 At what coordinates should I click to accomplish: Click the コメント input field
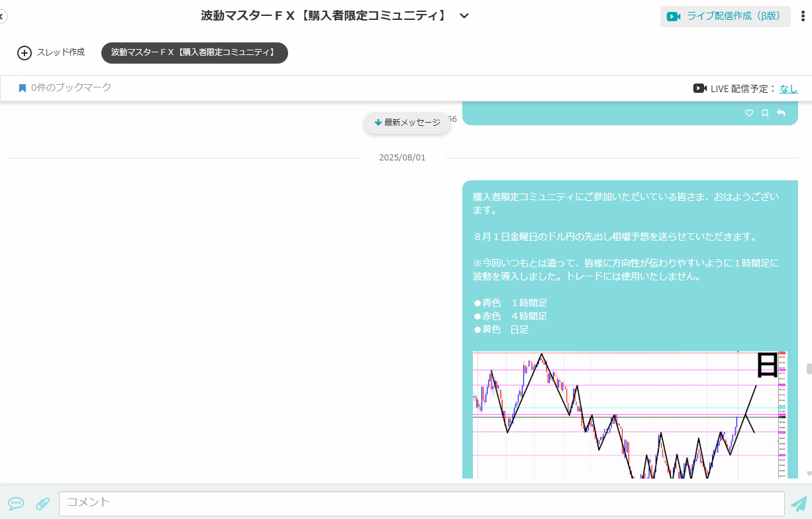pos(422,504)
